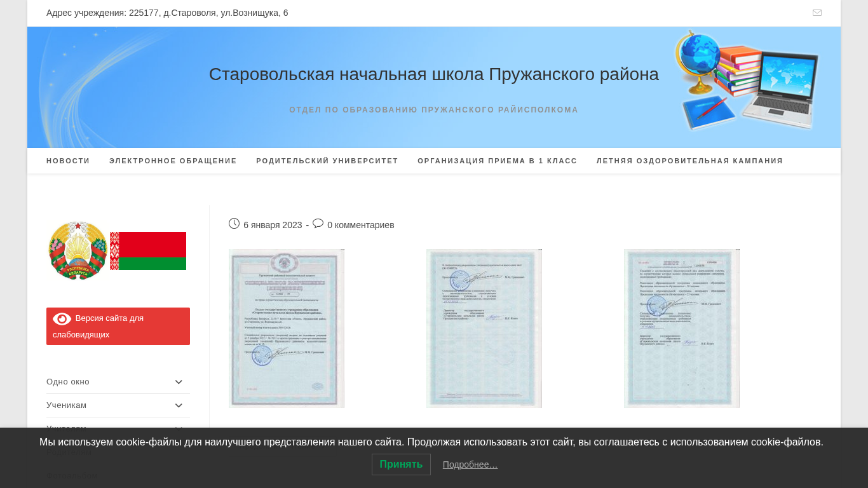Click the comment bubble icon
This screenshot has width=868, height=488.
(x=318, y=224)
